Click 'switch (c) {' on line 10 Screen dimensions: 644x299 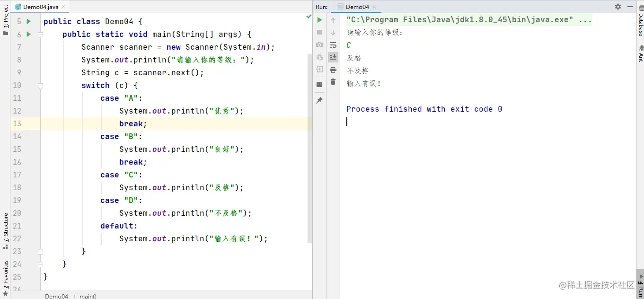(x=109, y=85)
